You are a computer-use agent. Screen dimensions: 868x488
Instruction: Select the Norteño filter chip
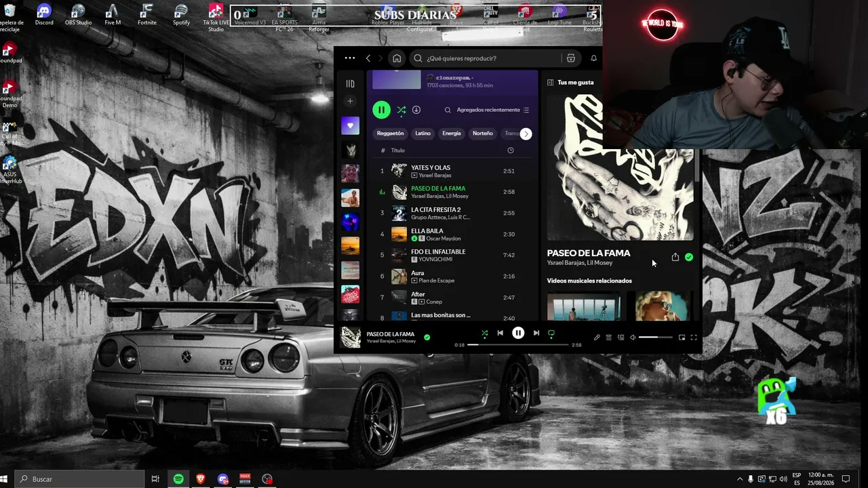483,134
